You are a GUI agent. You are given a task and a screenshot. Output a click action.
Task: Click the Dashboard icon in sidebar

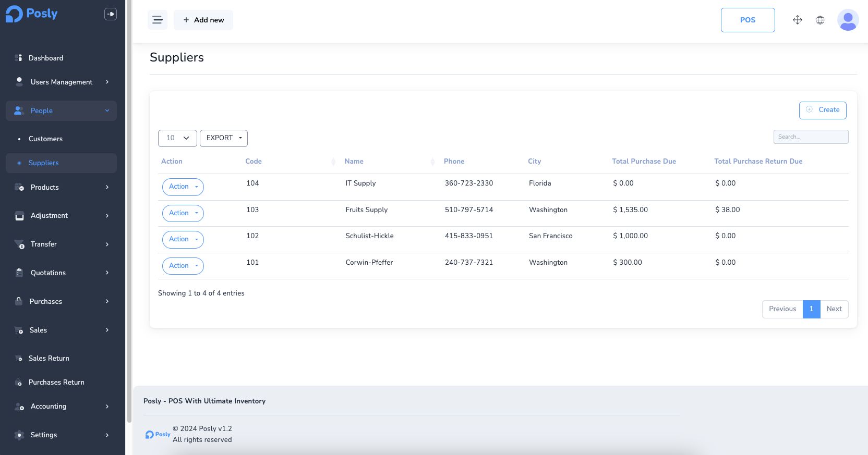[19, 58]
